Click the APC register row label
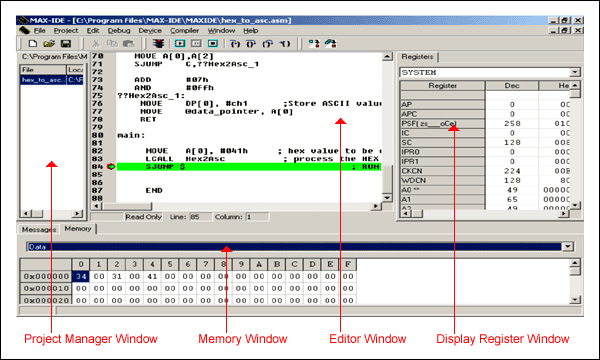The height and width of the screenshot is (360, 600). [442, 114]
